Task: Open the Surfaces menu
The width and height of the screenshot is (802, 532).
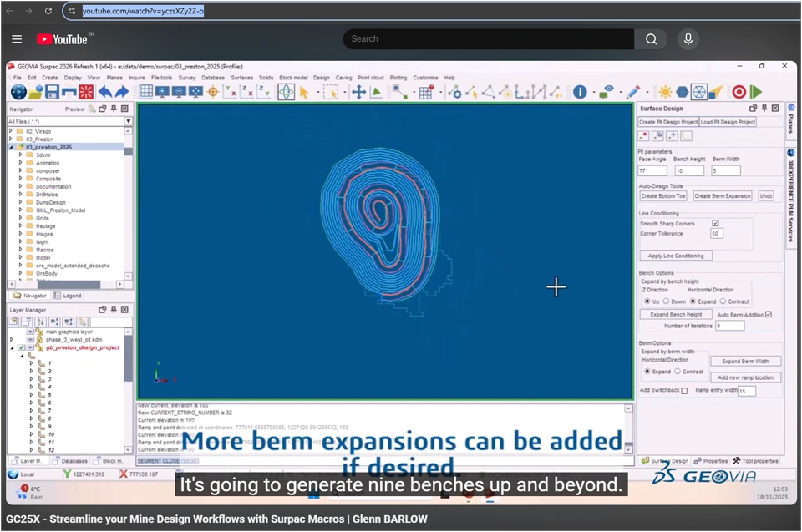Action: [242, 78]
